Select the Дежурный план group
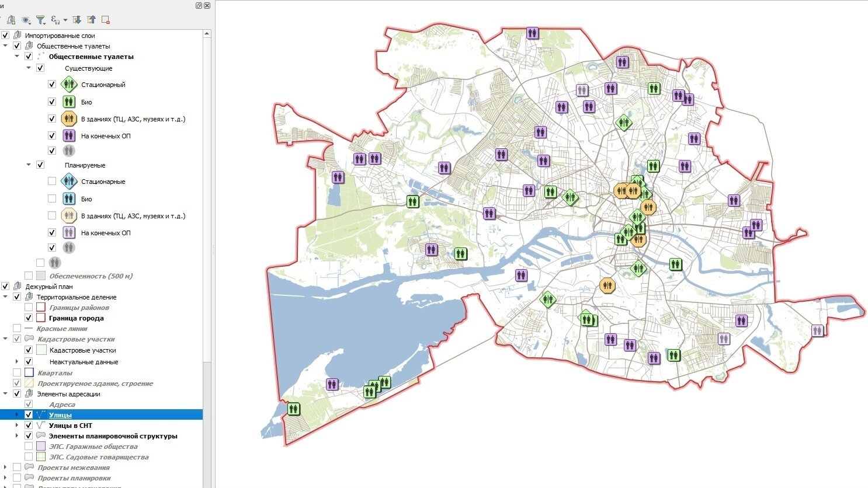Image resolution: width=868 pixels, height=488 pixels. pyautogui.click(x=49, y=287)
